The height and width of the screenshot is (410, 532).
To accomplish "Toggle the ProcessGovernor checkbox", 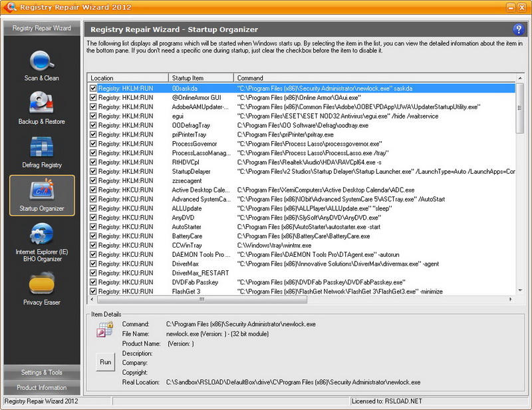I will click(93, 144).
